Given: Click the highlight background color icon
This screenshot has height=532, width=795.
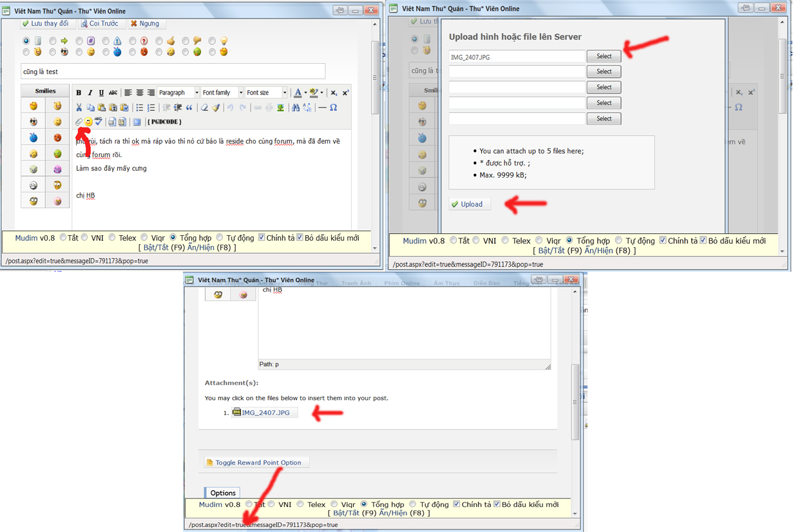Looking at the screenshot, I should point(314,93).
